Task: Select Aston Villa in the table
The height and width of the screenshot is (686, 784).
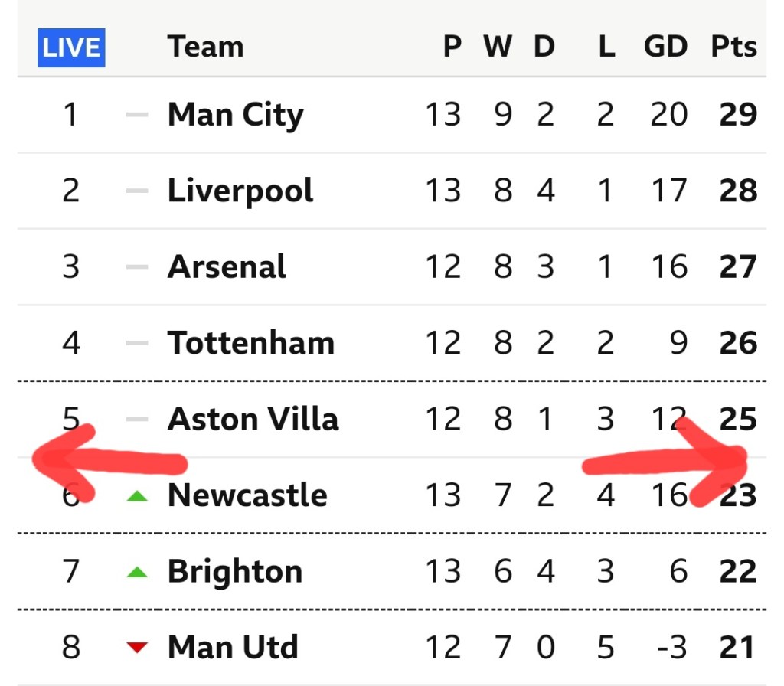Action: pyautogui.click(x=253, y=419)
